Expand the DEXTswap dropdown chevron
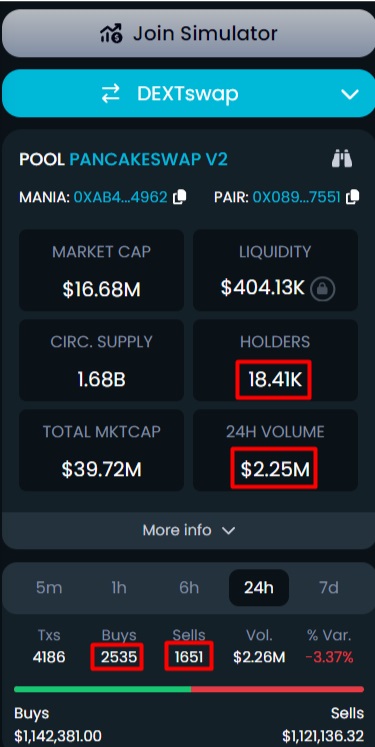Image resolution: width=375 pixels, height=747 pixels. click(x=350, y=94)
